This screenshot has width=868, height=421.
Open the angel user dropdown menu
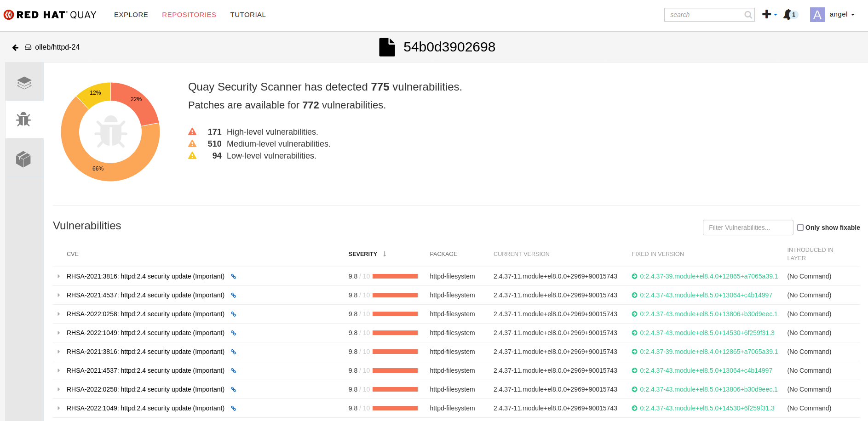point(842,15)
